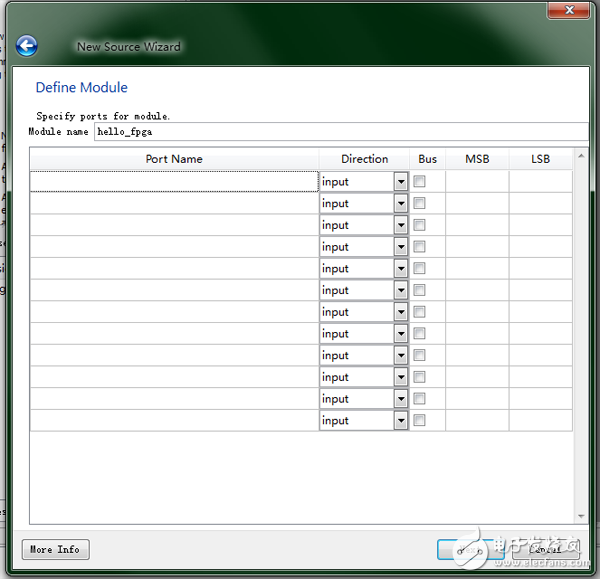600x579 pixels.
Task: Tick the Bus checkbox in the second row
Action: point(420,203)
